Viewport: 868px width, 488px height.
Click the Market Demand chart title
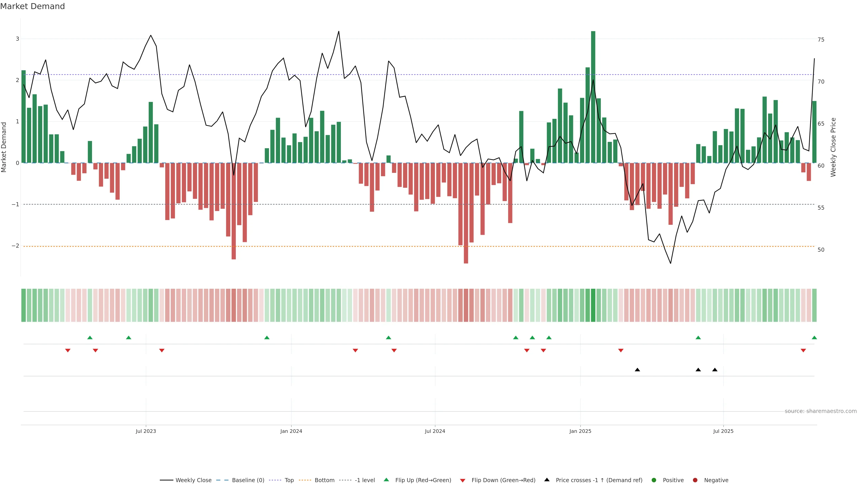tap(32, 6)
